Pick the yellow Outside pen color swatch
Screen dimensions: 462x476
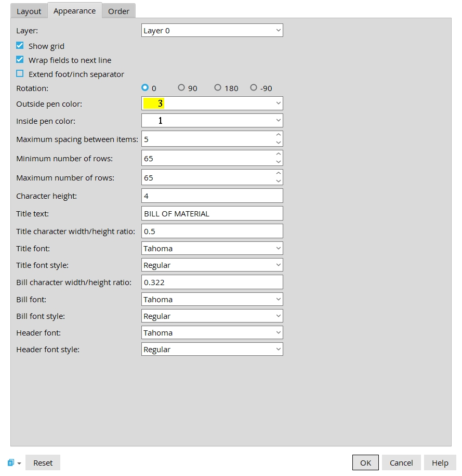(x=154, y=104)
